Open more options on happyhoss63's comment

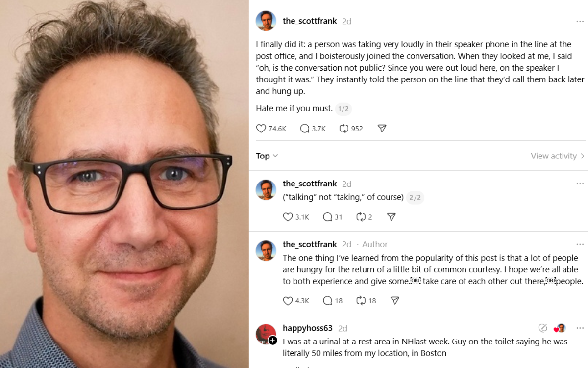tap(580, 328)
